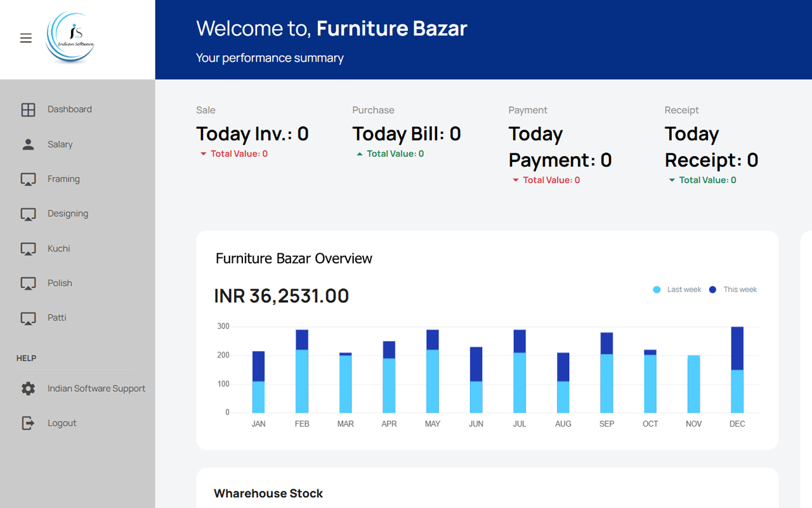Click the support gear icon

tap(28, 389)
